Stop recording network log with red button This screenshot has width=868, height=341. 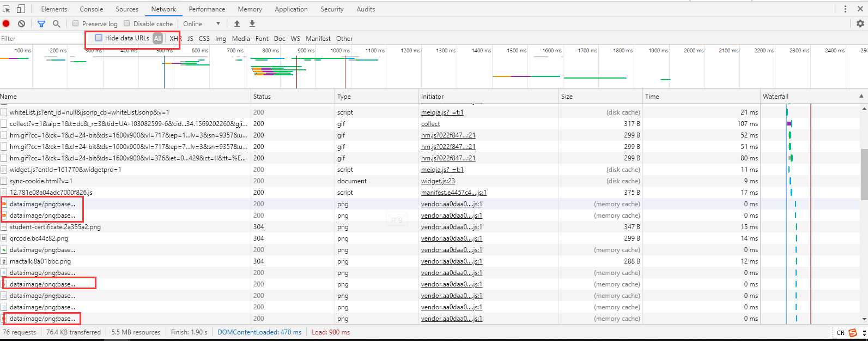[6, 23]
